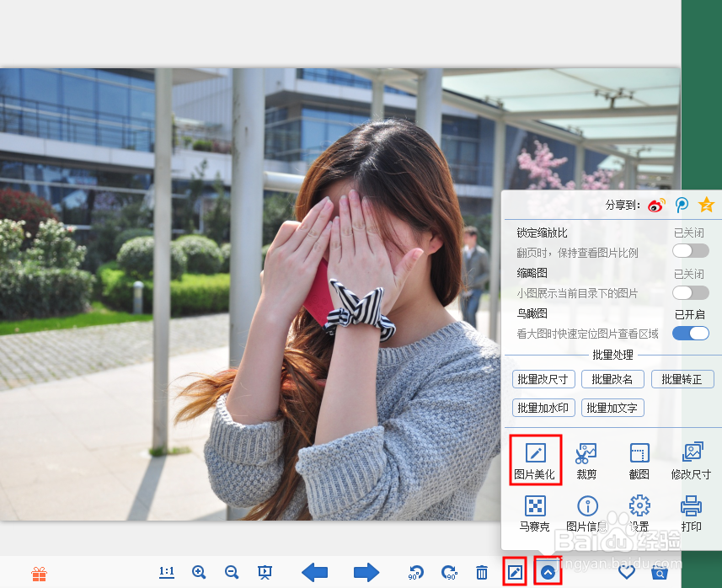Screen dimensions: 722x588
Task: Delete the image with the trash icon
Action: pyautogui.click(x=482, y=572)
